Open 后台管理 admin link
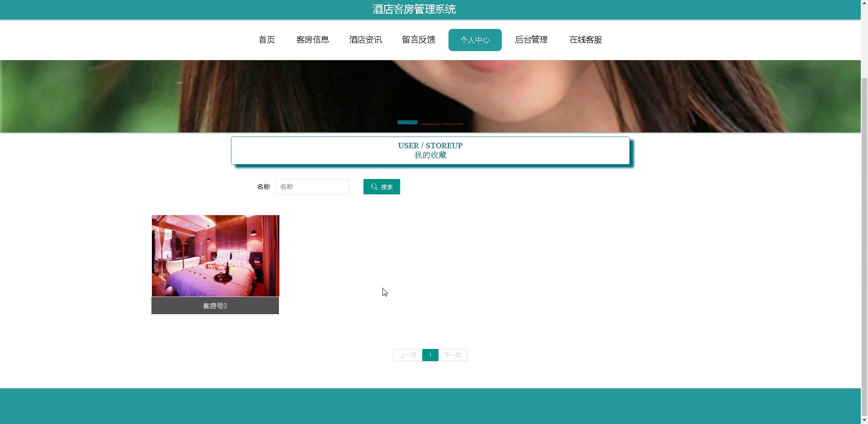The image size is (868, 424). point(531,40)
